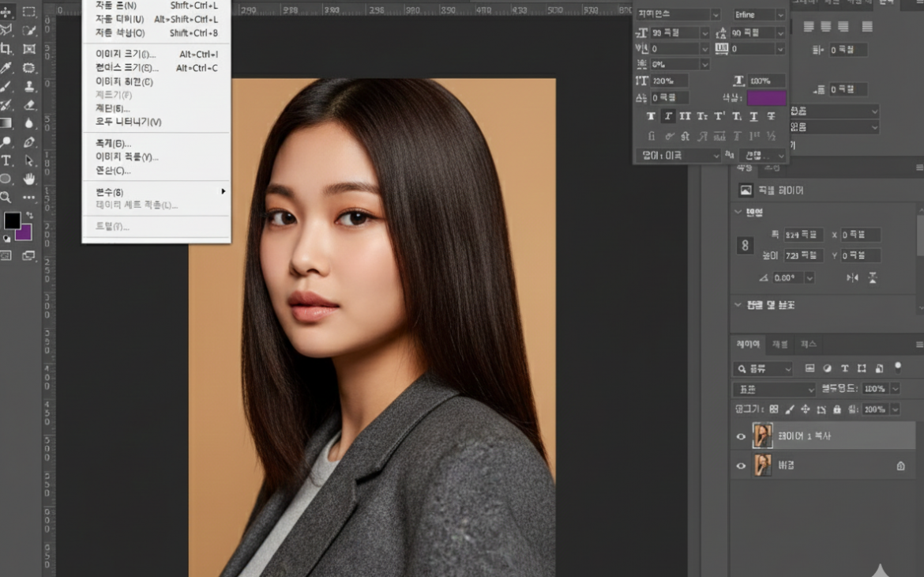Image resolution: width=924 pixels, height=577 pixels.
Task: Click the width input field in Properties
Action: pyautogui.click(x=802, y=235)
